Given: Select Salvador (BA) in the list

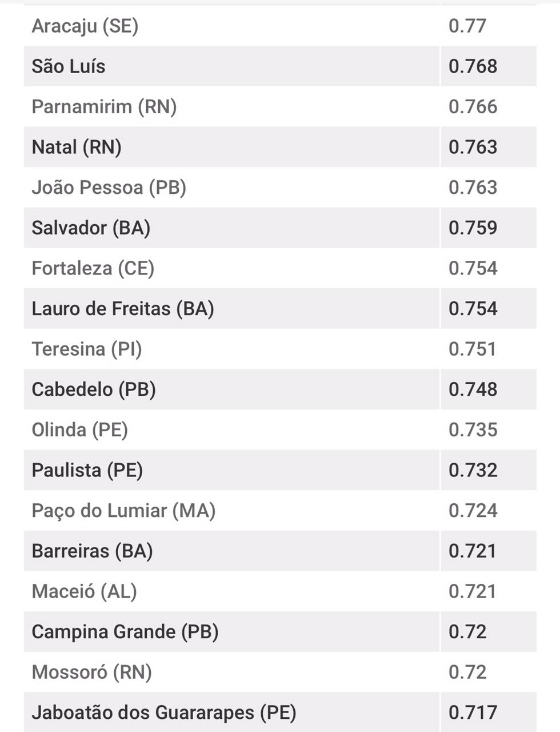Looking at the screenshot, I should [x=91, y=228].
